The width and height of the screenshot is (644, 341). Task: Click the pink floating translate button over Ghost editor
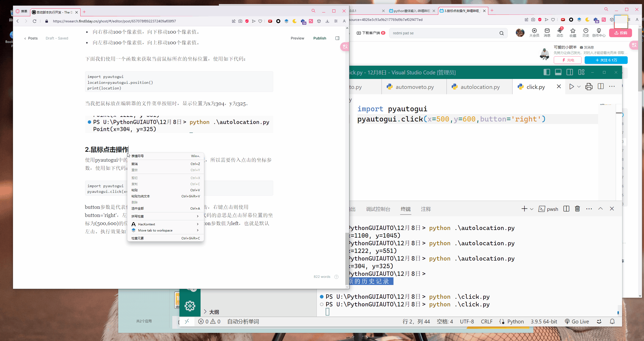345,47
